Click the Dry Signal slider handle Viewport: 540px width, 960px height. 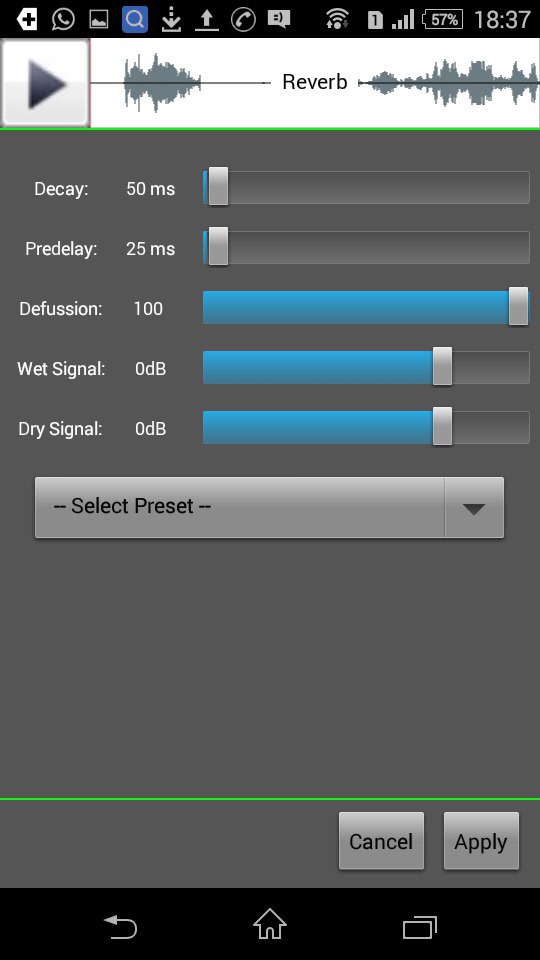point(442,426)
